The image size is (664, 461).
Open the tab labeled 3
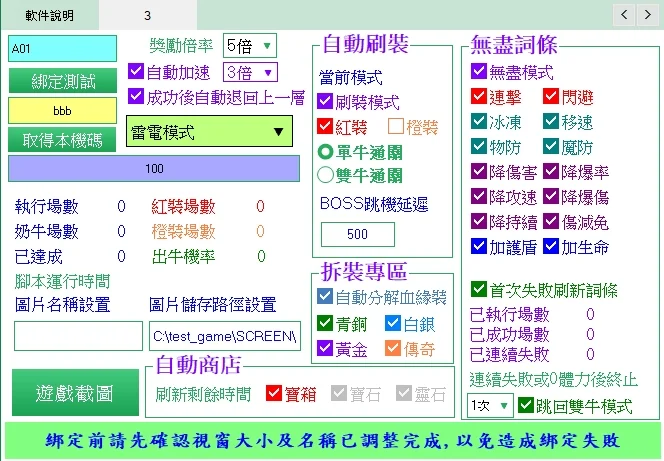[147, 16]
